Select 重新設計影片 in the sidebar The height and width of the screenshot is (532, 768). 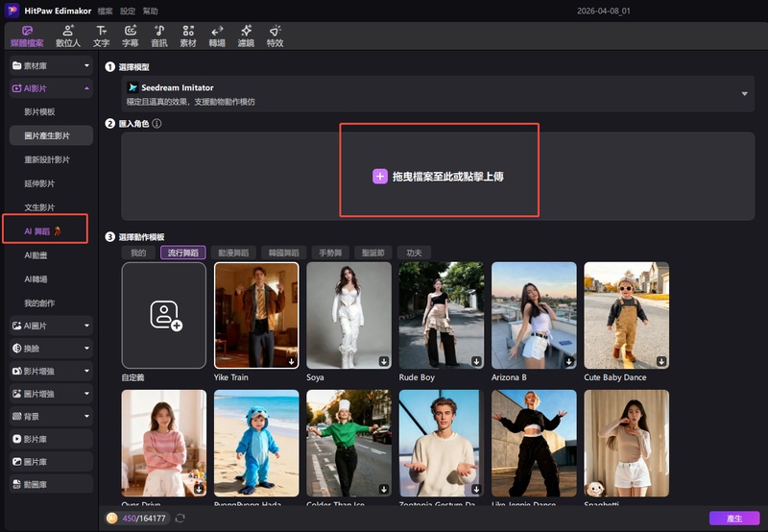[x=47, y=159]
